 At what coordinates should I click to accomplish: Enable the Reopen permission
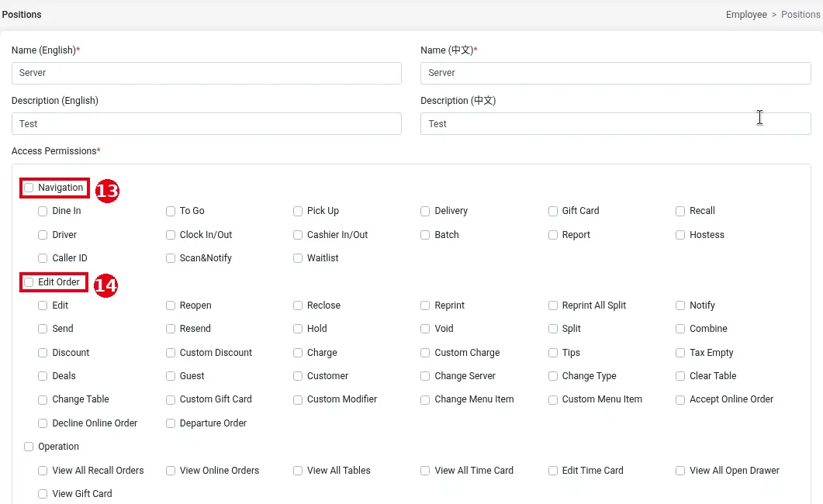tap(171, 306)
